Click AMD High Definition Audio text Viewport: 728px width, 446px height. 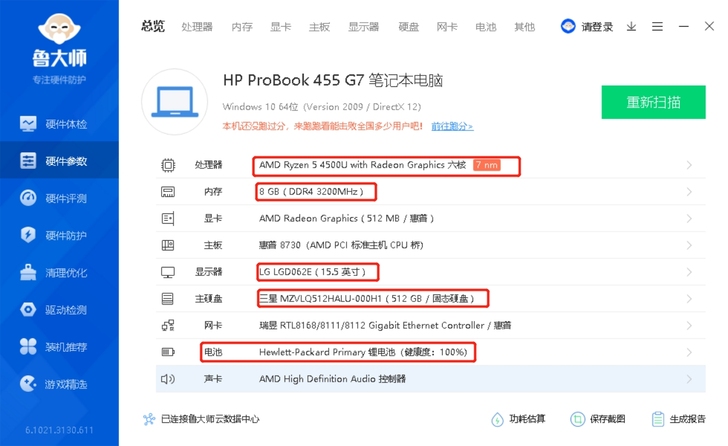[x=332, y=379]
